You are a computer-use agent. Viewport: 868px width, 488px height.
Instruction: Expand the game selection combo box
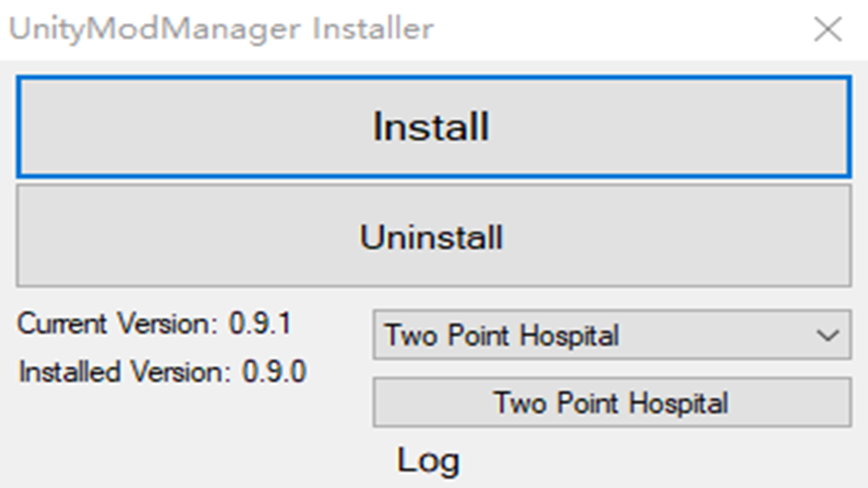click(x=611, y=335)
